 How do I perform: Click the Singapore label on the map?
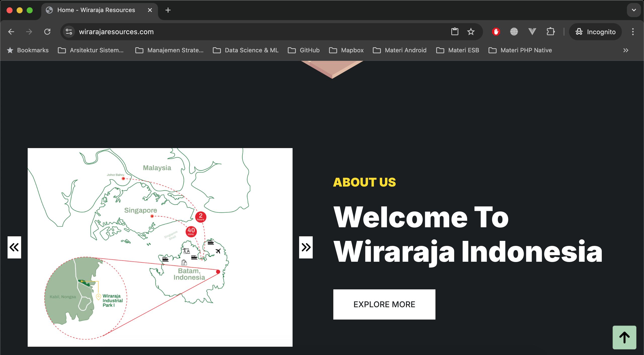(141, 210)
